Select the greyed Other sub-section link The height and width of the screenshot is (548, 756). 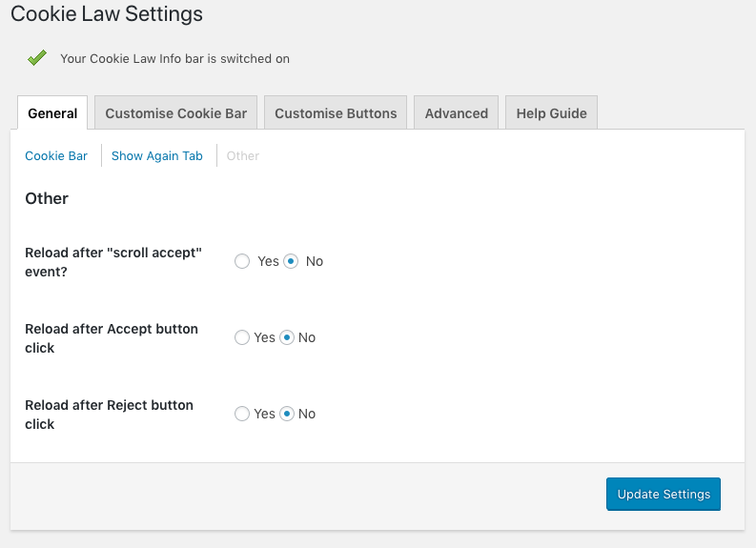pos(243,155)
